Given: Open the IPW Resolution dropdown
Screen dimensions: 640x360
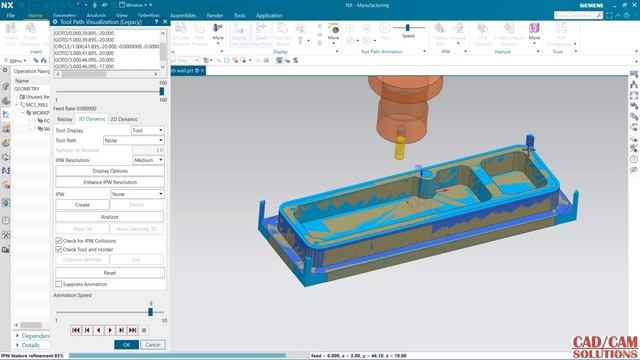Looking at the screenshot, I should pos(149,160).
